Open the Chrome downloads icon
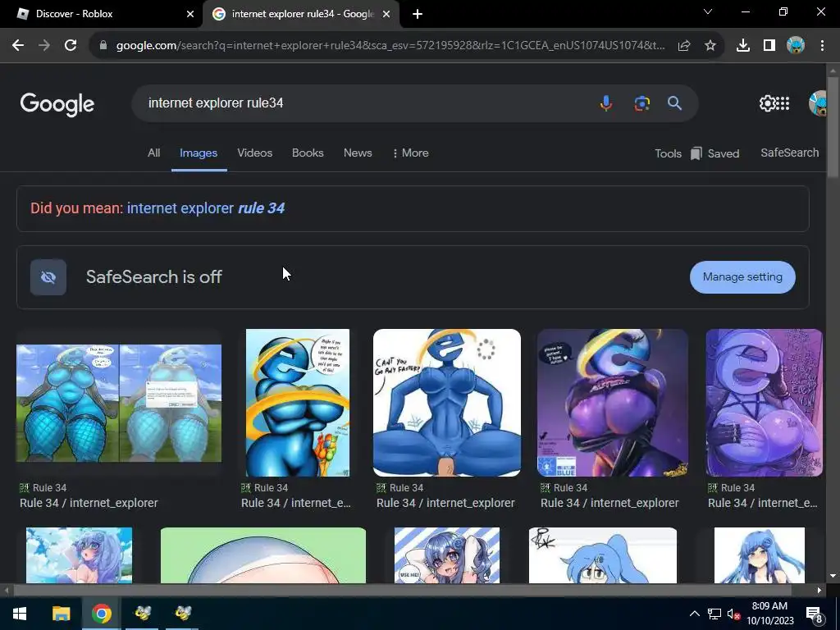The height and width of the screenshot is (630, 840). [x=743, y=46]
